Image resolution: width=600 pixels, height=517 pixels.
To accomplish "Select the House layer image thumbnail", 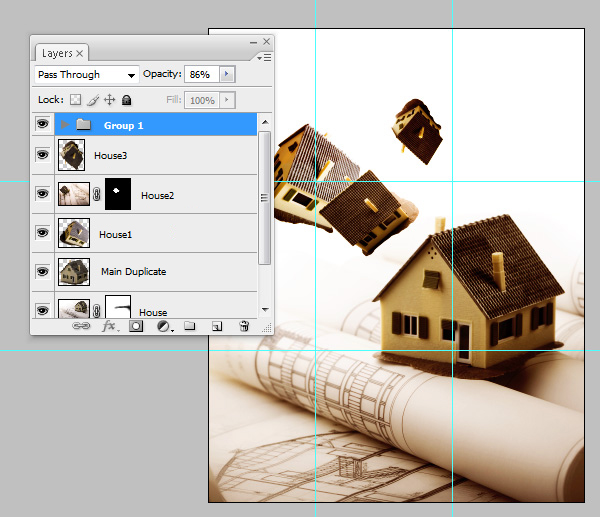I will click(74, 308).
